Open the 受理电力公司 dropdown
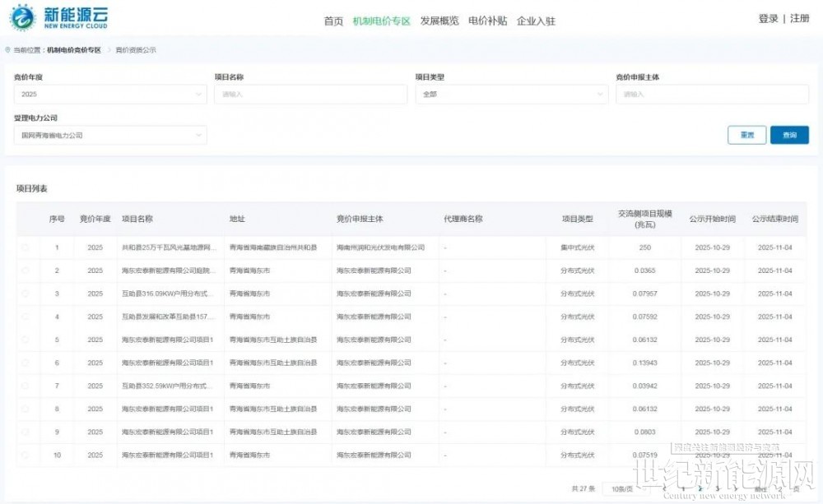 coord(109,135)
